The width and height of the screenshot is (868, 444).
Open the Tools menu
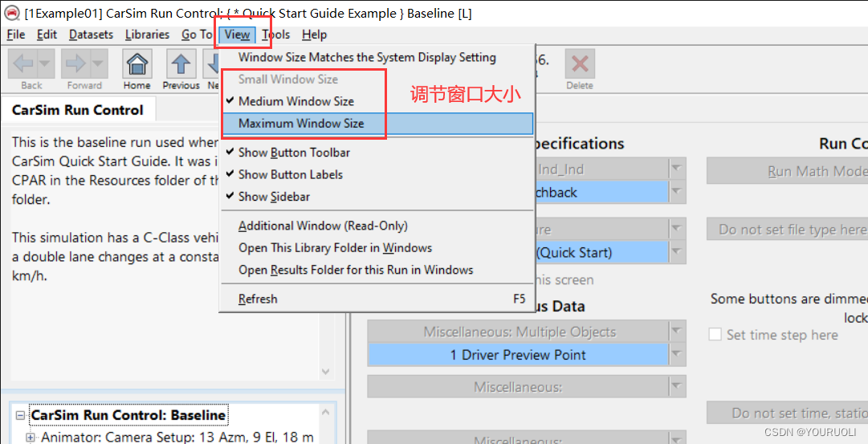tap(275, 35)
